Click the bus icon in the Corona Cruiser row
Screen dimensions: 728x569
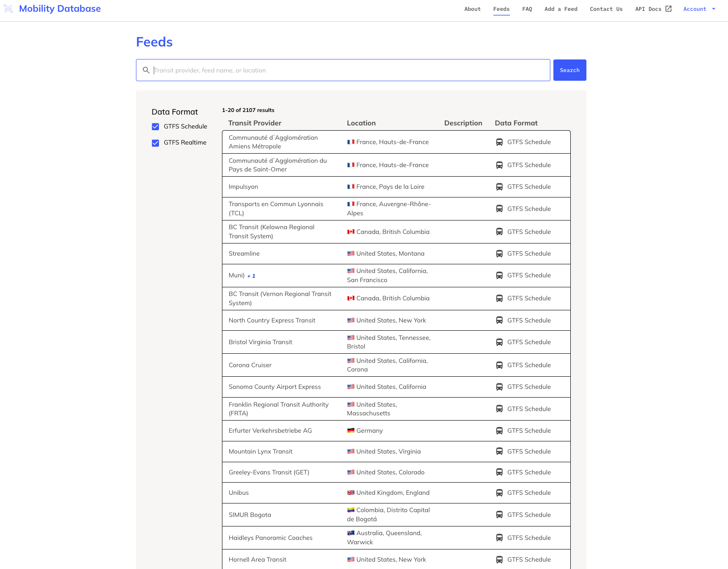pos(500,365)
